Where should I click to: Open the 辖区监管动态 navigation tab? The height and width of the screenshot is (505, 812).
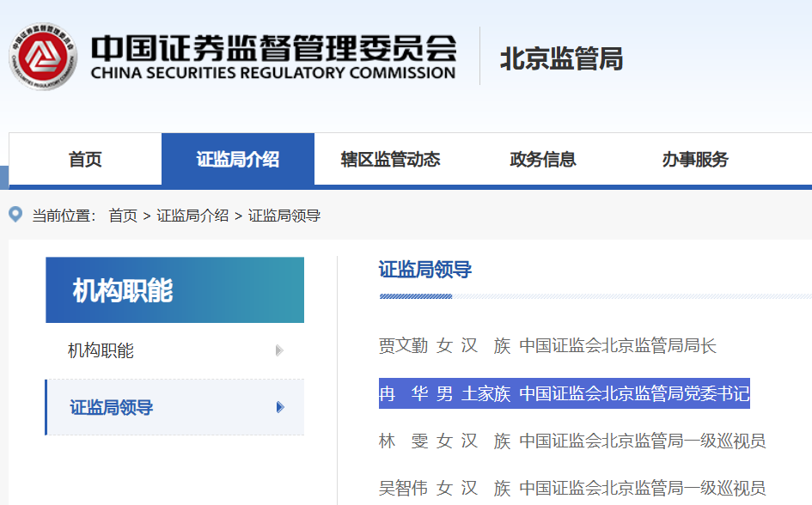[390, 159]
